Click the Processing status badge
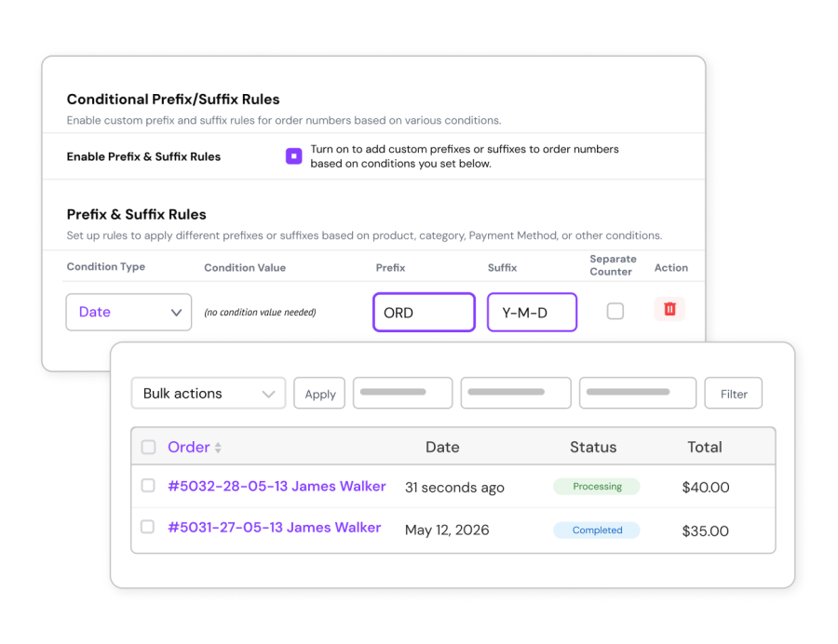The image size is (838, 644). tap(597, 487)
